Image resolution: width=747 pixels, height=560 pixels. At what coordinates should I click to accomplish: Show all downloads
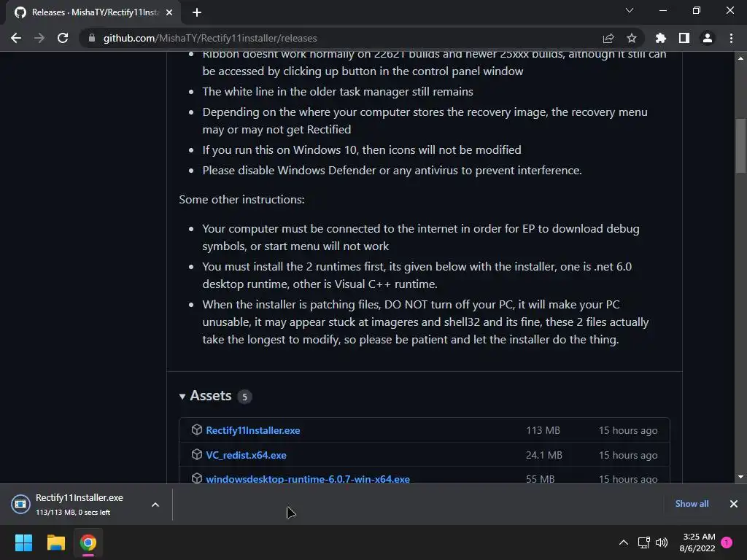point(692,504)
